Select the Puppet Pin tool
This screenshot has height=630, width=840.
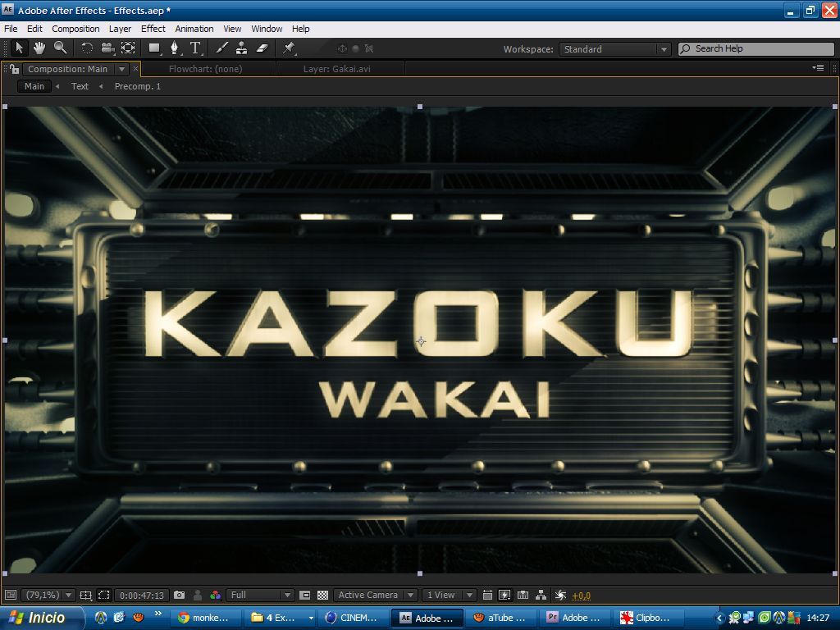tap(290, 48)
